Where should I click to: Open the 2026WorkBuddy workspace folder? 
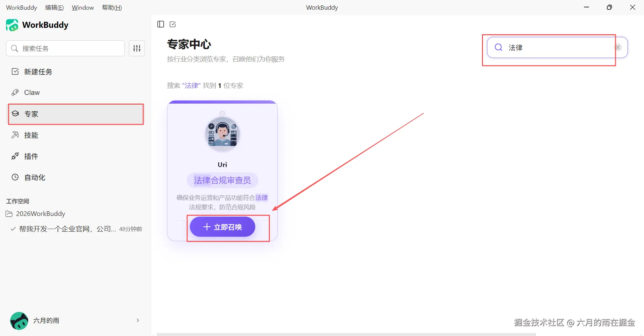[x=36, y=214]
